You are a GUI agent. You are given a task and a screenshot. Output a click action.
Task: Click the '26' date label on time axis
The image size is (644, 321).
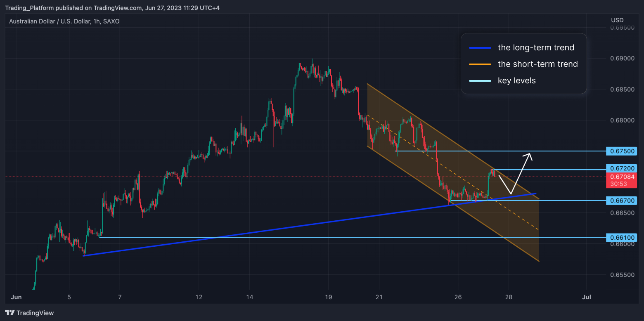457,297
